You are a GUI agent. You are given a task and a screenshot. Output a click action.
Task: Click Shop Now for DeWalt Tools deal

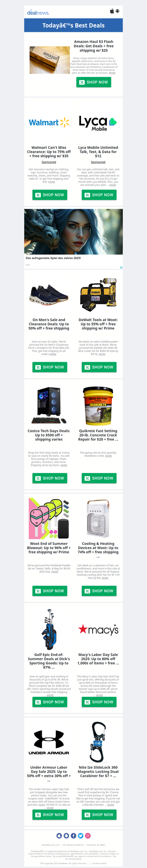click(99, 367)
